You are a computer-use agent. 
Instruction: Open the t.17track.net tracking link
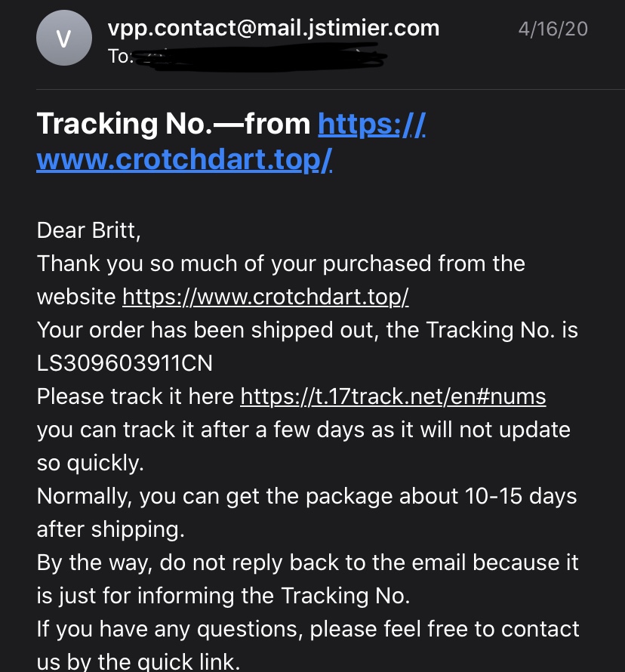coord(393,396)
